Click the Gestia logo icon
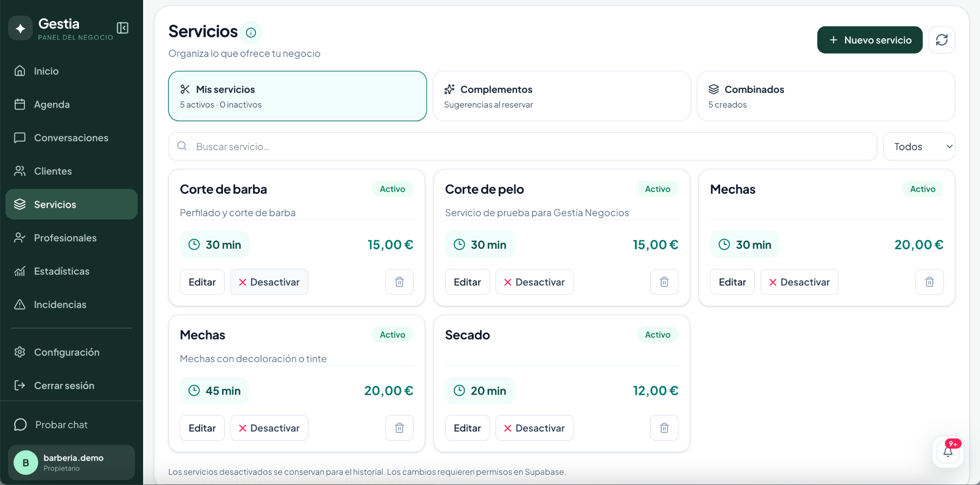This screenshot has width=980, height=485. coord(20,28)
